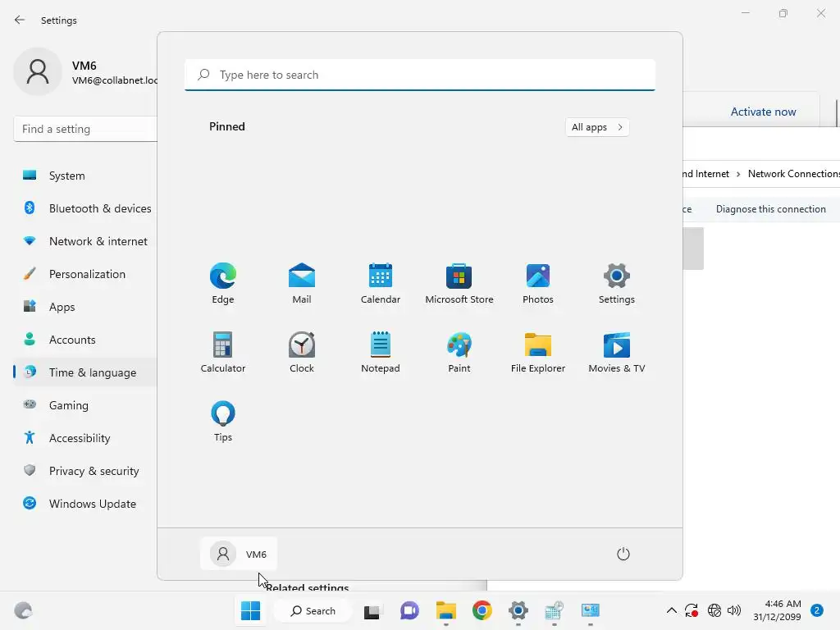The image size is (840, 630).
Task: Open Control Panel window from taskbar
Action: tap(591, 610)
